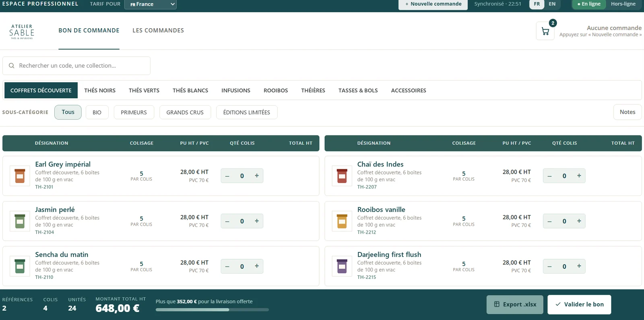Click the free delivery progress bar
The height and width of the screenshot is (320, 644).
(x=212, y=310)
